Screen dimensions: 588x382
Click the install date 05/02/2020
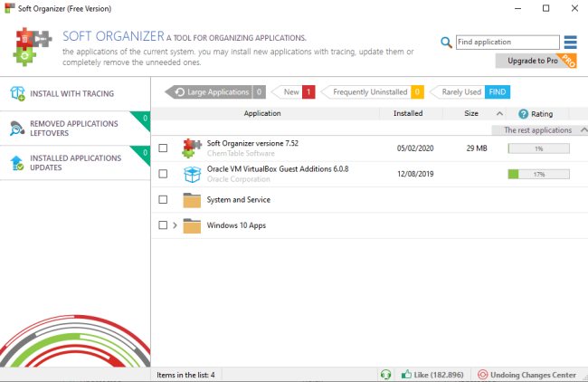(415, 148)
